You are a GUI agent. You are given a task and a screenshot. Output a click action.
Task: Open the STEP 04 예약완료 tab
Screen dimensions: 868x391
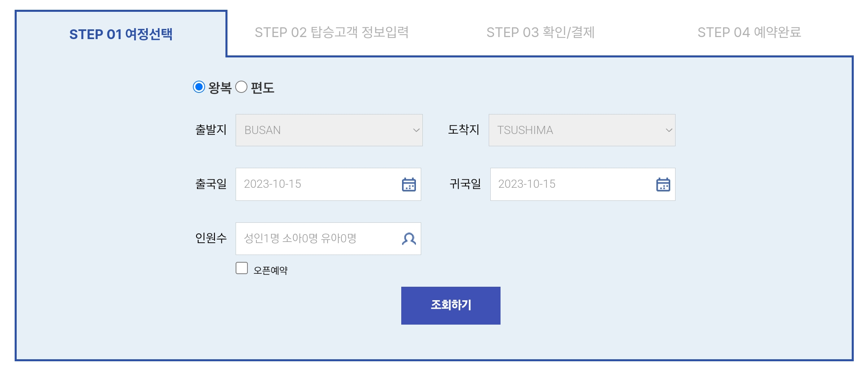click(750, 33)
